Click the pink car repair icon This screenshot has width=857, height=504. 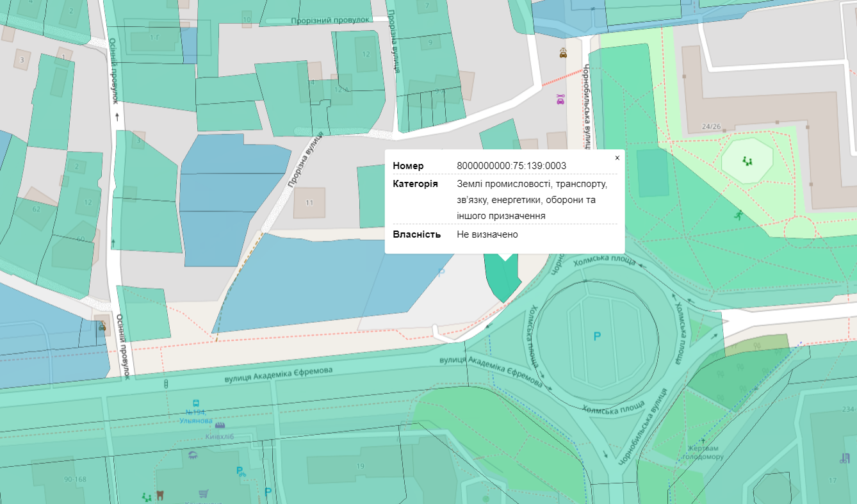click(560, 99)
